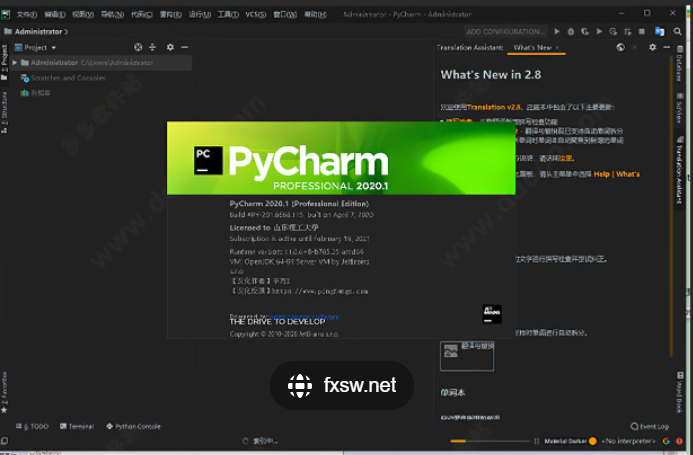Viewport: 693px width, 455px height.
Task: Toggle the SciView side panel
Action: pos(679,111)
